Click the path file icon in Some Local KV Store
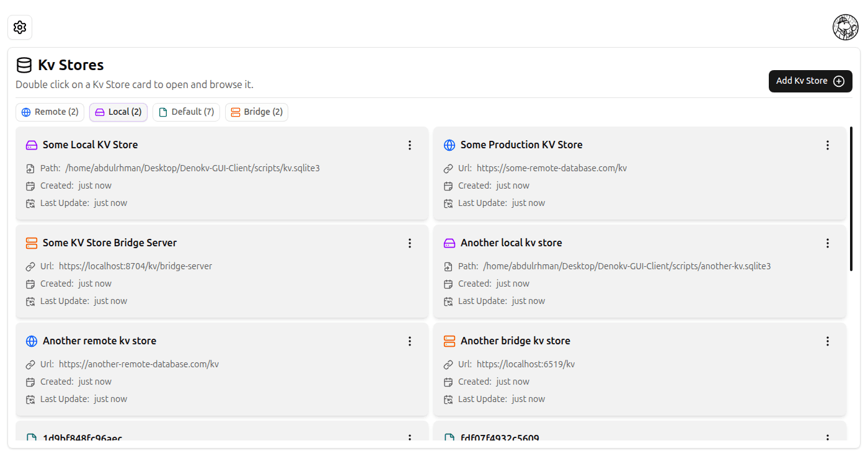The height and width of the screenshot is (456, 868). (x=30, y=169)
